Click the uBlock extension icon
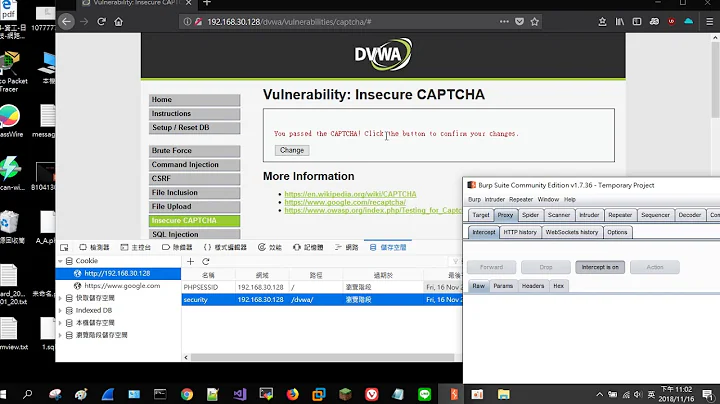Image resolution: width=720 pixels, height=404 pixels. point(671,22)
